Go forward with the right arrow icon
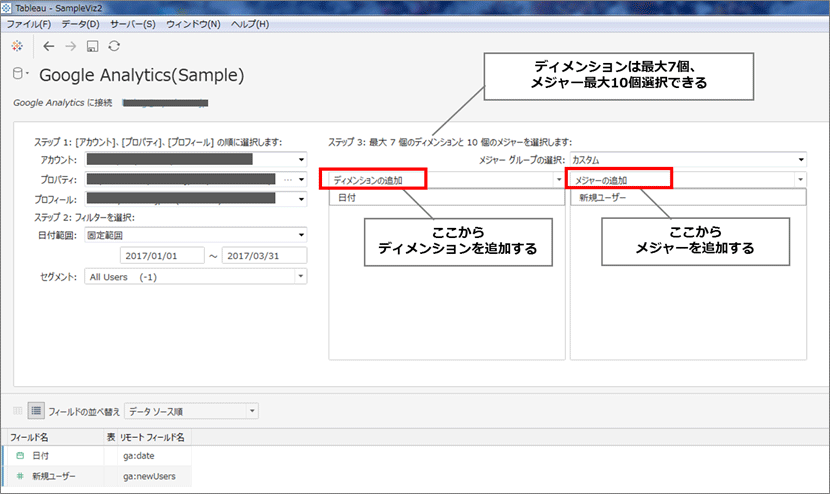The image size is (830, 494). point(70,46)
